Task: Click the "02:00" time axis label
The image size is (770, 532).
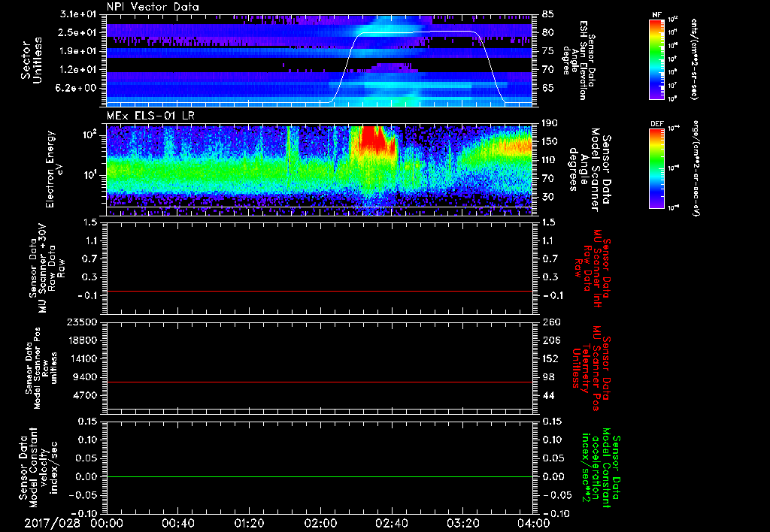Action: (320, 523)
